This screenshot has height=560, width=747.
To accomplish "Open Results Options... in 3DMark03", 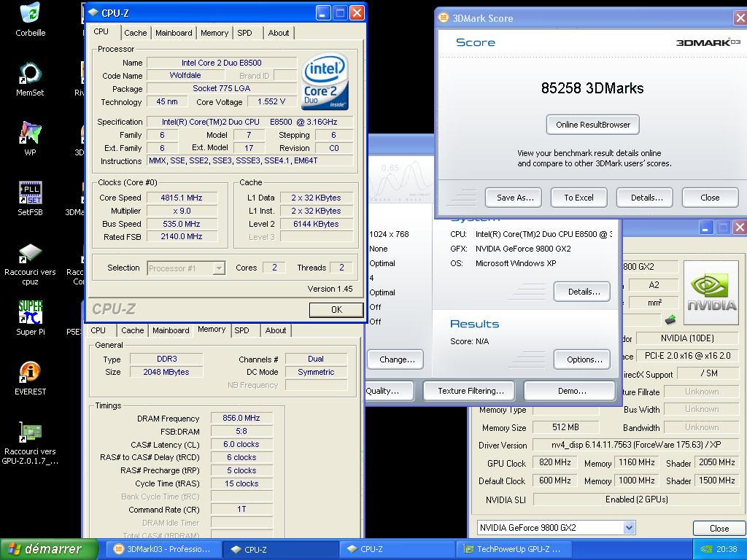I will 582,359.
